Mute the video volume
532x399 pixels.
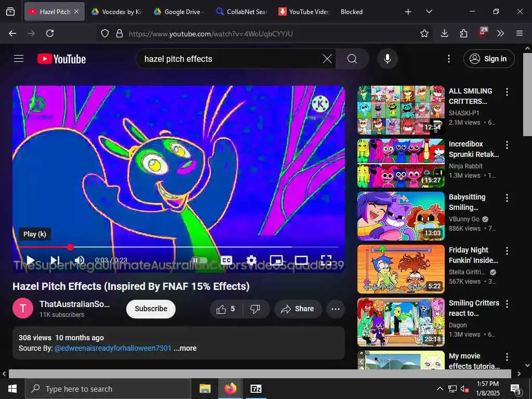click(x=79, y=260)
